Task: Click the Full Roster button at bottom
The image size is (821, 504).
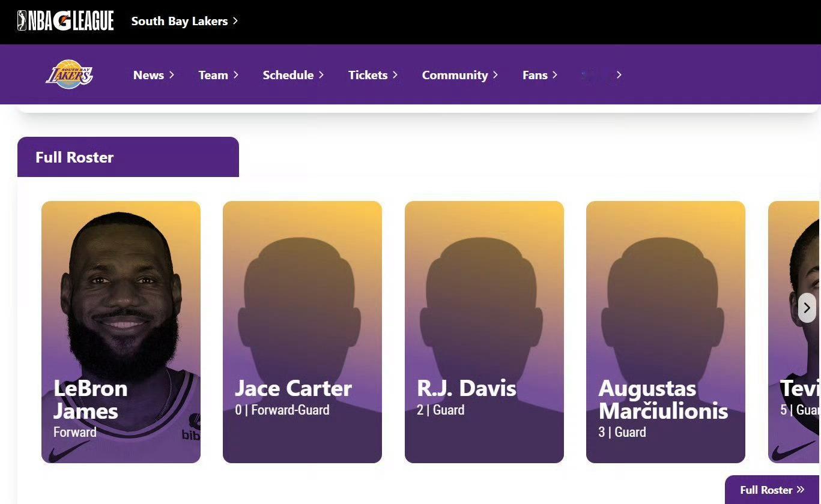Action: (772, 490)
